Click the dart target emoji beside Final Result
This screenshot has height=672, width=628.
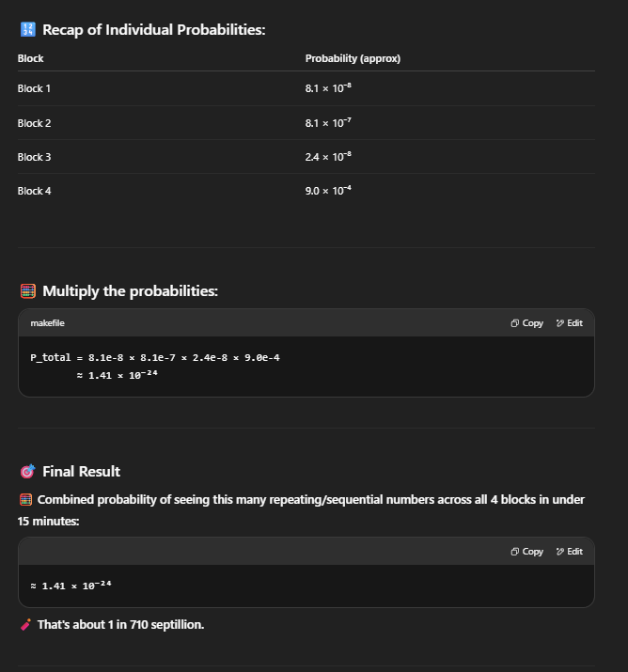click(x=27, y=472)
